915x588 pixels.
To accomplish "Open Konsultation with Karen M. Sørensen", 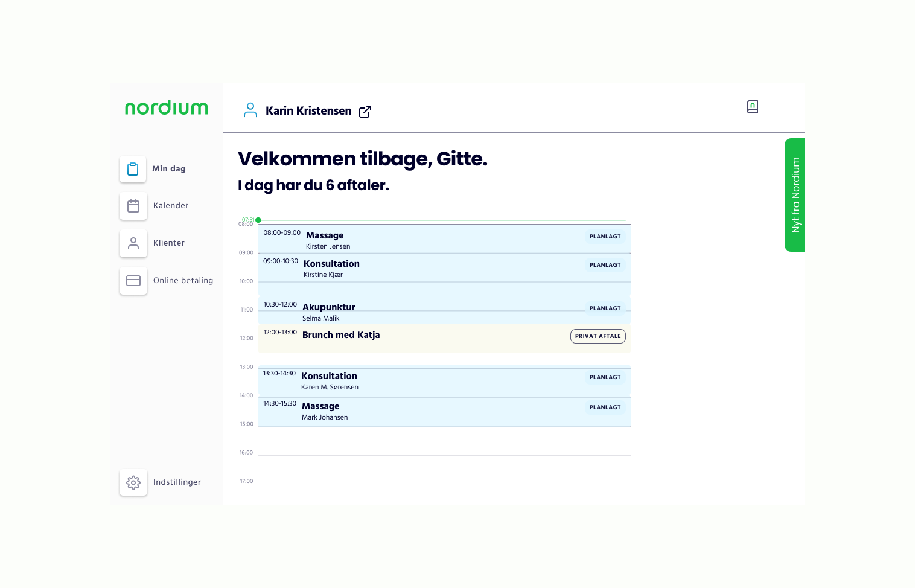I will pyautogui.click(x=422, y=381).
